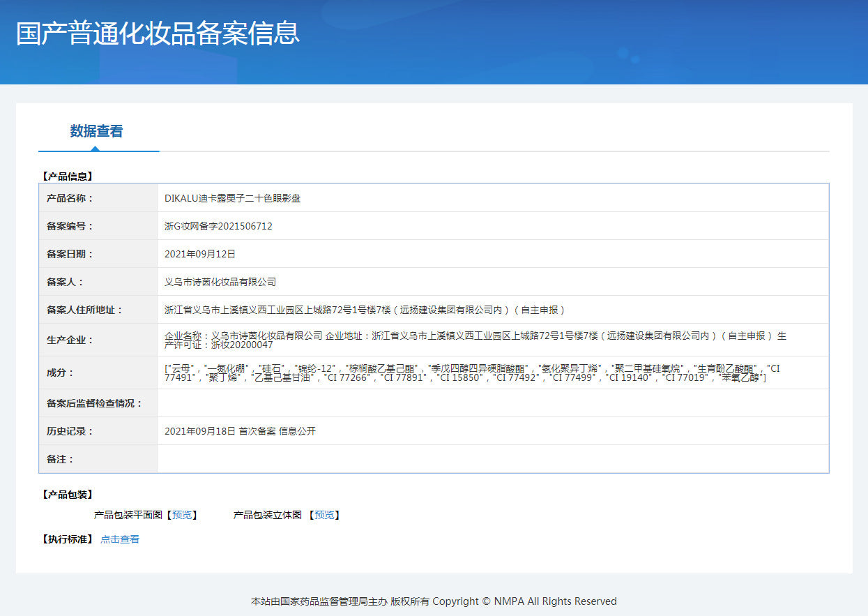Image resolution: width=868 pixels, height=616 pixels.
Task: Click the empty 备案后监督检查情况 value cell
Action: (492, 403)
